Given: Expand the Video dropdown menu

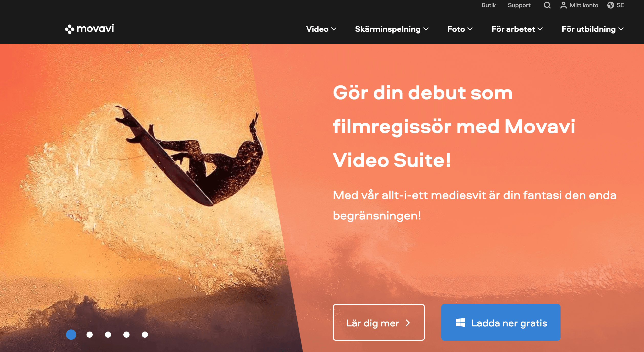Looking at the screenshot, I should (321, 29).
